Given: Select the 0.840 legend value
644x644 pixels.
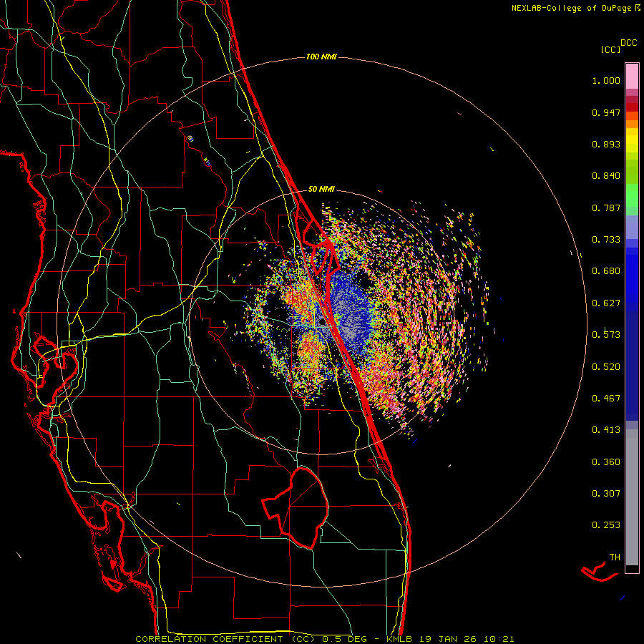Looking at the screenshot, I should pyautogui.click(x=606, y=176).
